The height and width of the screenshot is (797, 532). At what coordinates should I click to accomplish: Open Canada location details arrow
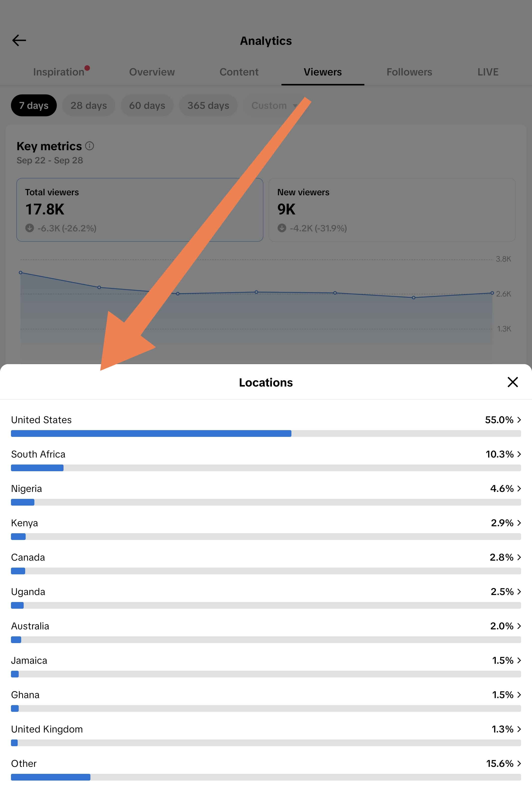point(519,557)
